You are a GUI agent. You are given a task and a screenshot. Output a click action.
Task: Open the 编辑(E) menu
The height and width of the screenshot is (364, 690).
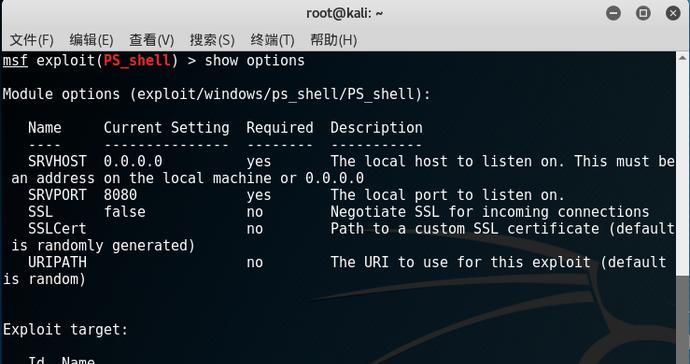[92, 40]
